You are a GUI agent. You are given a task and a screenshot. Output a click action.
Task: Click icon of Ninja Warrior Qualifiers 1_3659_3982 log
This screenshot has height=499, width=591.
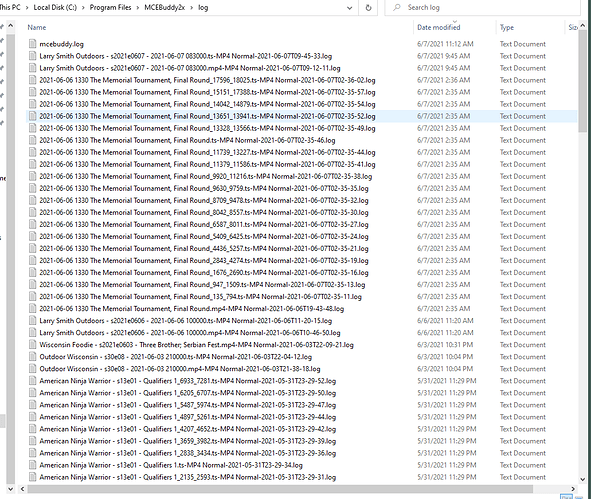click(33, 441)
